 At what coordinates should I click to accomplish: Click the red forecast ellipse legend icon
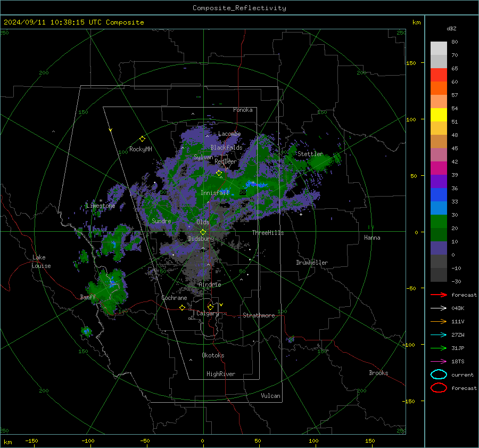pos(439,388)
